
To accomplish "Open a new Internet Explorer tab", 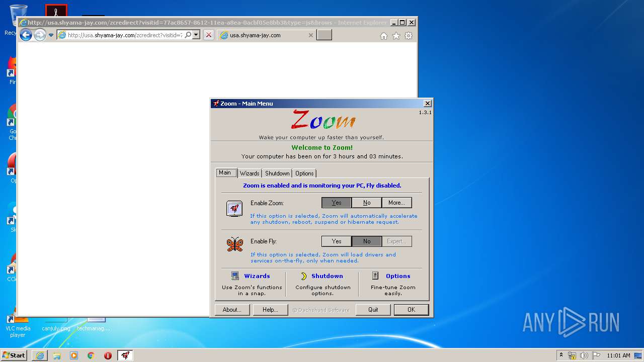I will [x=324, y=35].
